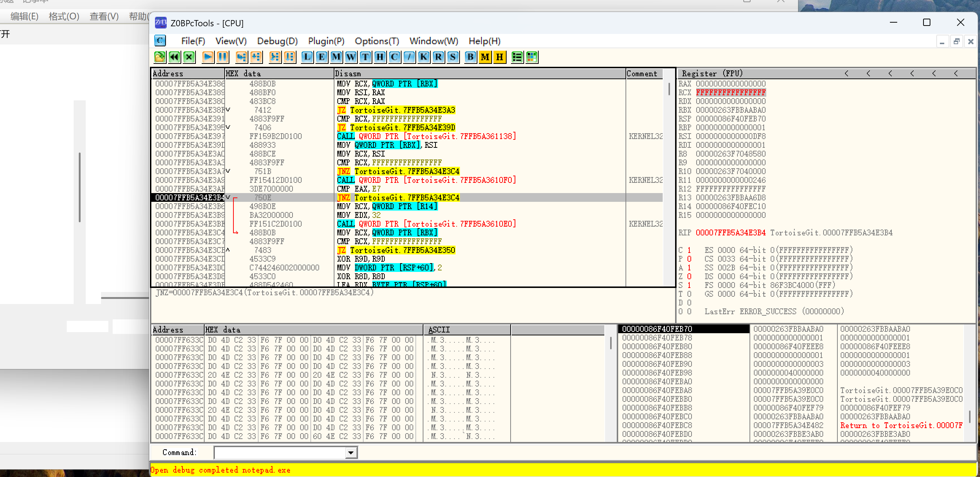Click the HEX data header in disassembly pane

pyautogui.click(x=279, y=73)
